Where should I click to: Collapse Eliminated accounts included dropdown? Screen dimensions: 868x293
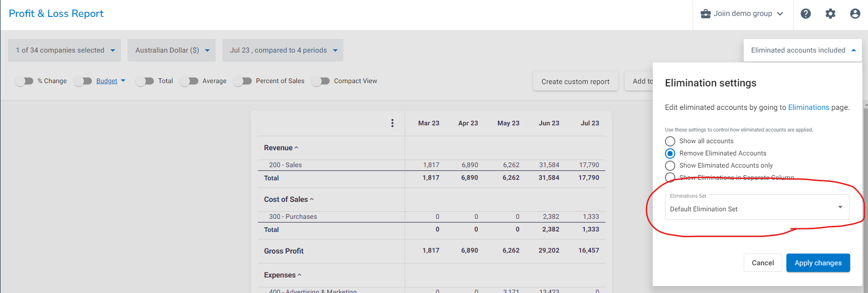click(803, 50)
